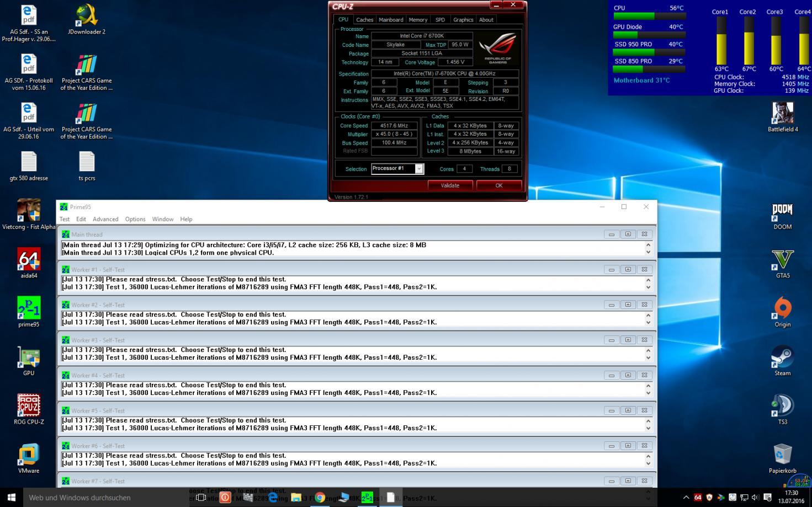
Task: Click the Core Voltage value 1.456 V
Action: pyautogui.click(x=455, y=62)
